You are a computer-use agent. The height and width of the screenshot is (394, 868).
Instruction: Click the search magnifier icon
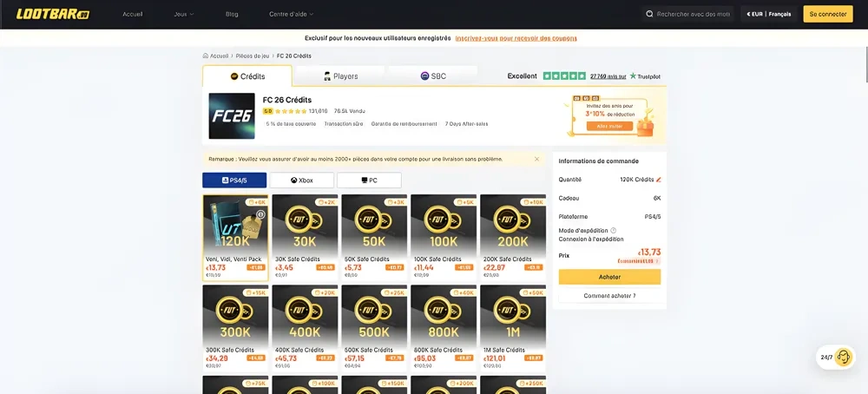(650, 14)
